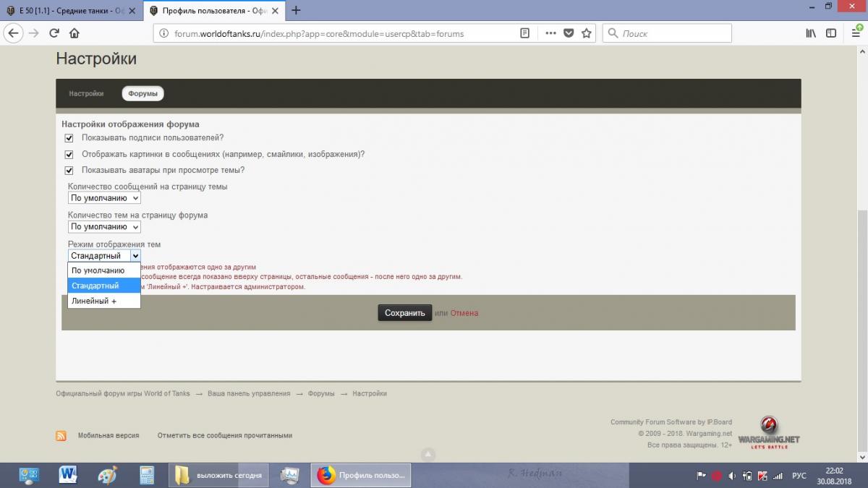Viewport: 868px width, 488px height.
Task: Choose По умолчанию in the open list
Action: pos(104,270)
